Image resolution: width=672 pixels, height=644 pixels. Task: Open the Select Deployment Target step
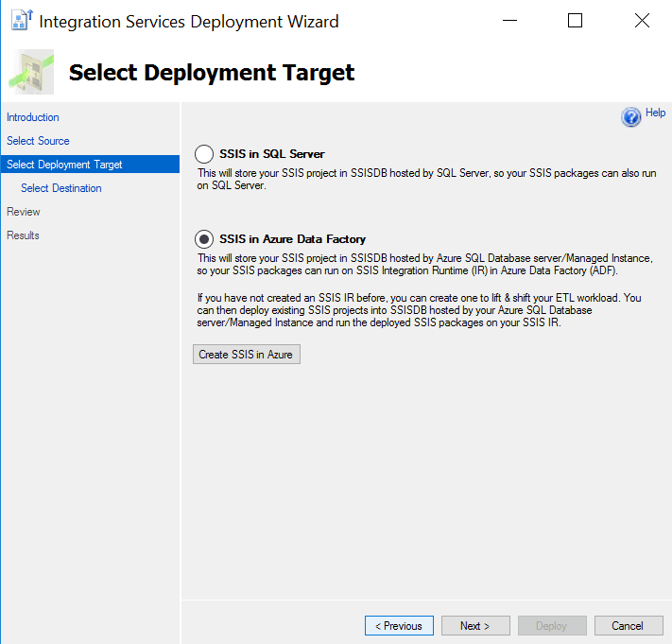(x=64, y=165)
